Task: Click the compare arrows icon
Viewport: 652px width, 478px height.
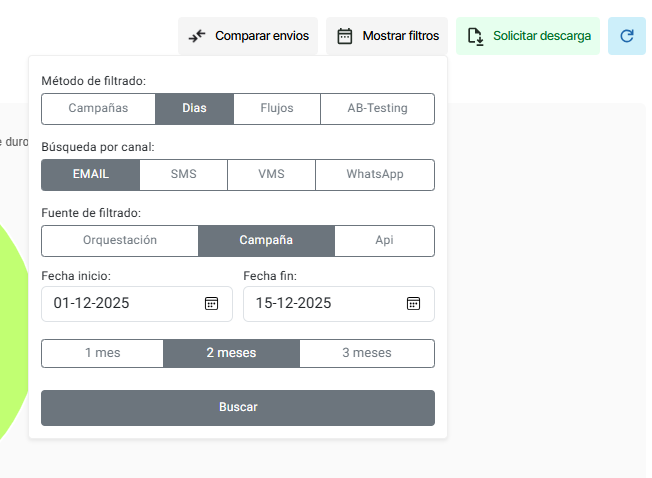Action: pyautogui.click(x=197, y=36)
